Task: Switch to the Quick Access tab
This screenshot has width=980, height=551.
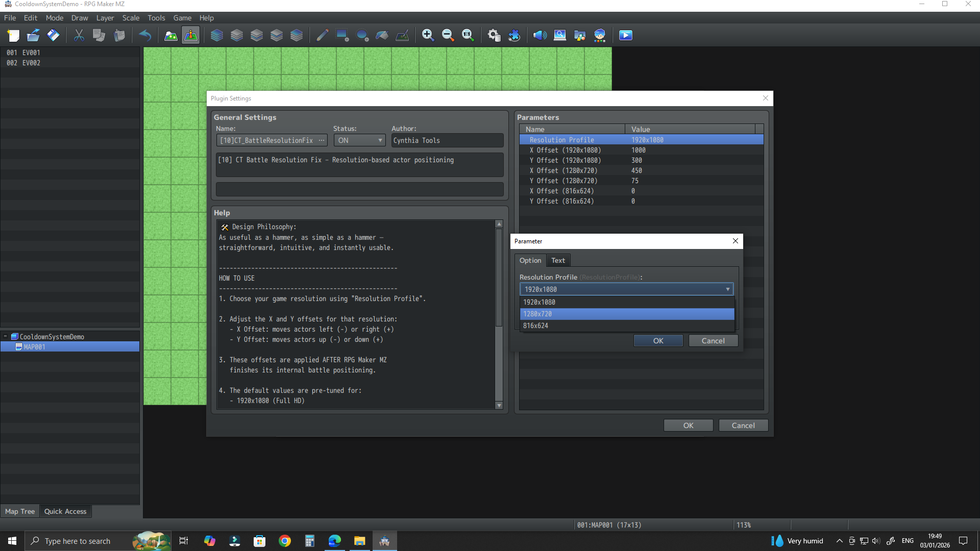Action: coord(65,511)
